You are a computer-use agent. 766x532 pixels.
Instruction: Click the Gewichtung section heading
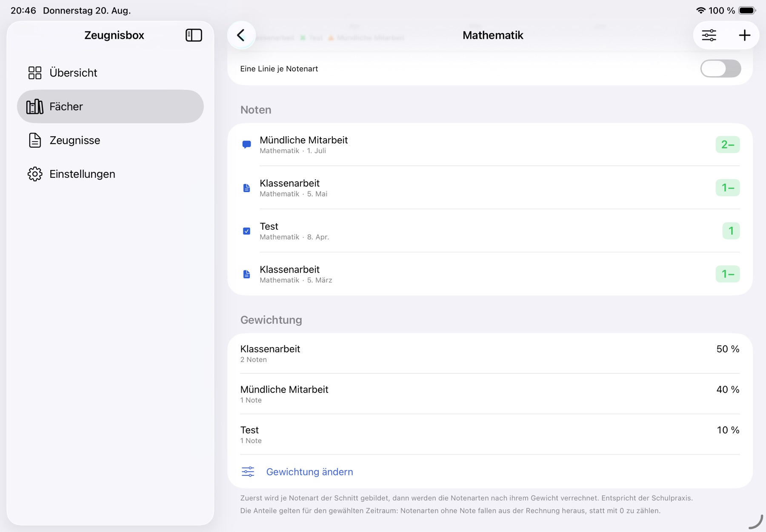pyautogui.click(x=271, y=320)
